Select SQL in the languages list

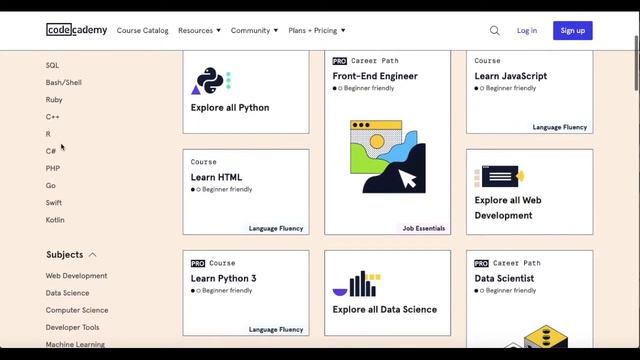52,65
